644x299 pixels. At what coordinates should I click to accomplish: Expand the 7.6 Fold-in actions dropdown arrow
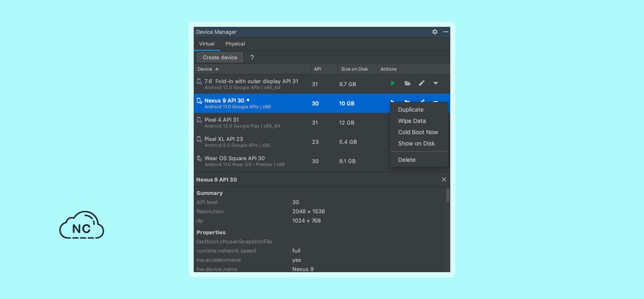pos(435,84)
